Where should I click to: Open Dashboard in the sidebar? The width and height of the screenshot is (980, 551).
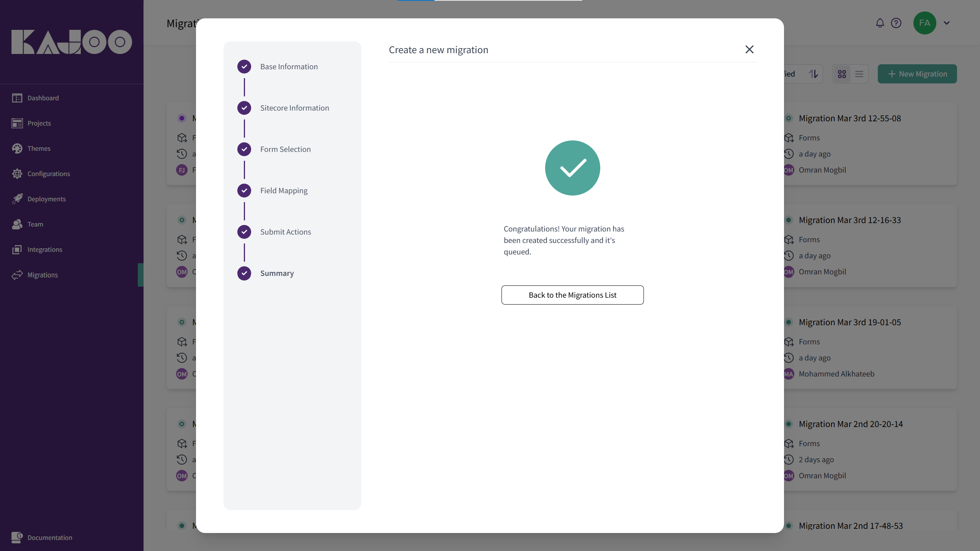tap(43, 98)
